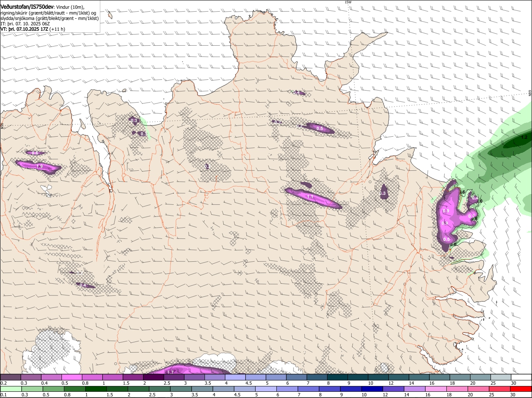The width and height of the screenshot is (532, 398).
Task: Click the '(+11 h)' forecast offset text
Action: pos(57,29)
